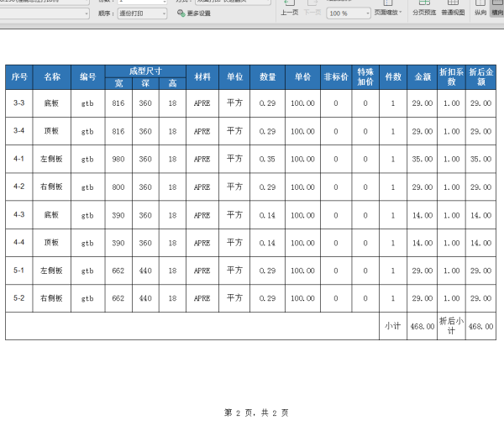Switch to 普通视图 normal view
This screenshot has width=504, height=431.
point(453,8)
